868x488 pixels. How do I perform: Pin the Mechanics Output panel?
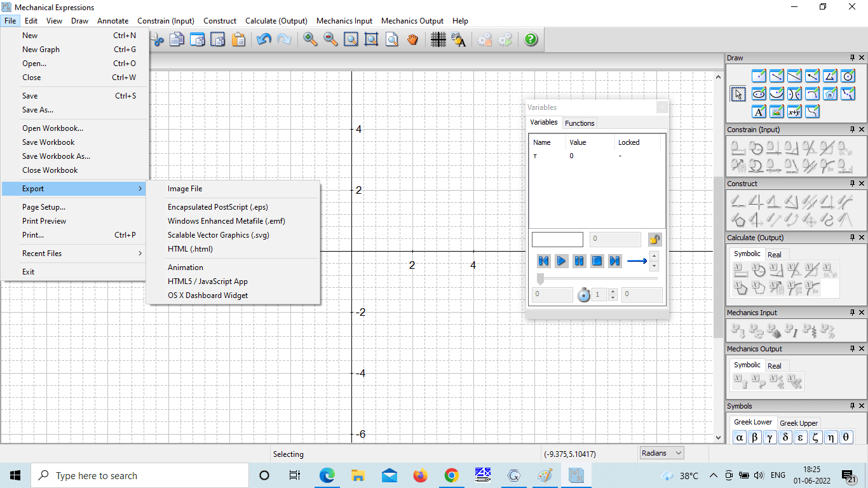(x=853, y=349)
